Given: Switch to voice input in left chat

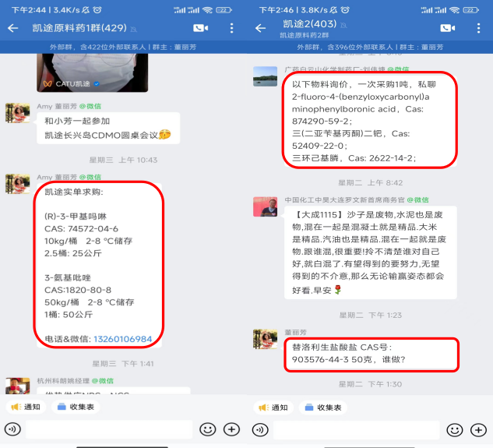Looking at the screenshot, I should coord(12,429).
